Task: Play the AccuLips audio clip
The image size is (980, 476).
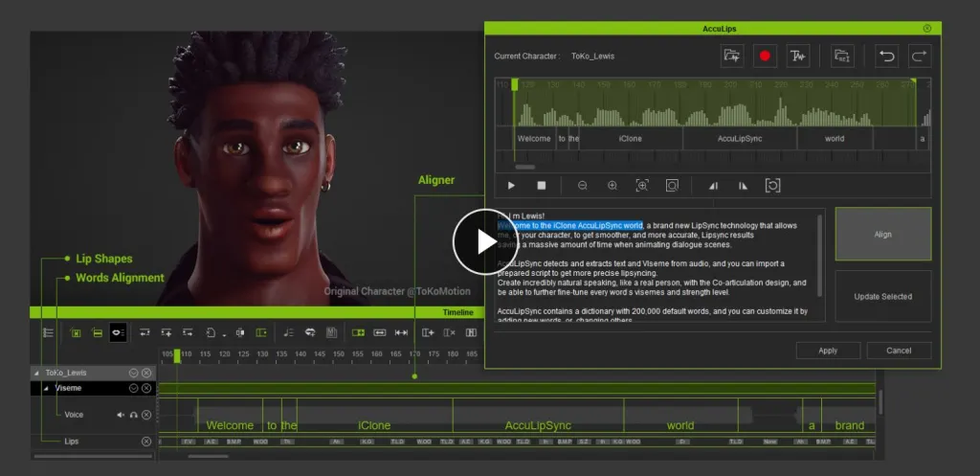Action: [511, 185]
